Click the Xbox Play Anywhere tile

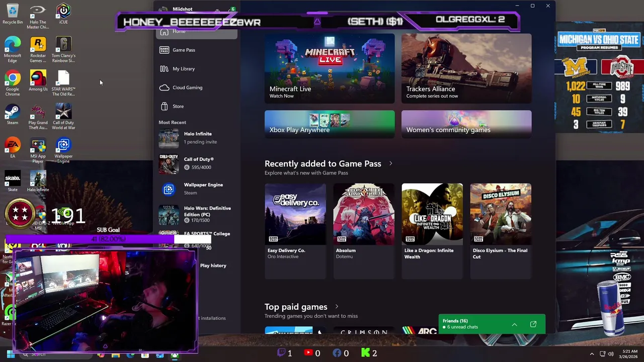click(330, 124)
